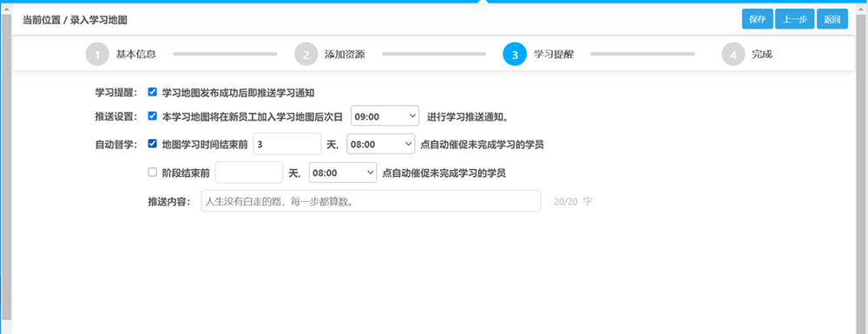
Task: Focus empty days field after 阶段结束前
Action: coord(249,173)
